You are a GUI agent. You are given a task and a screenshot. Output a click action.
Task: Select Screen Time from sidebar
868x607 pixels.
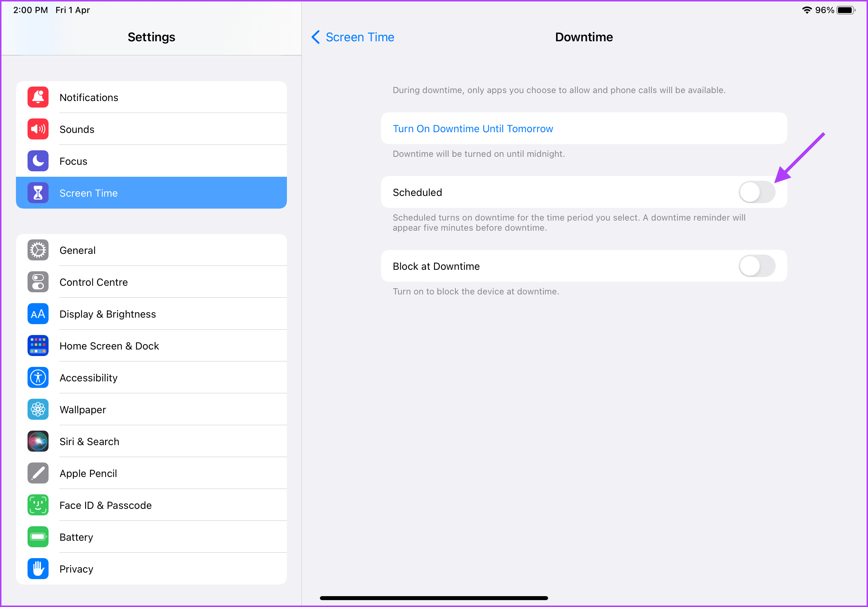coord(151,192)
